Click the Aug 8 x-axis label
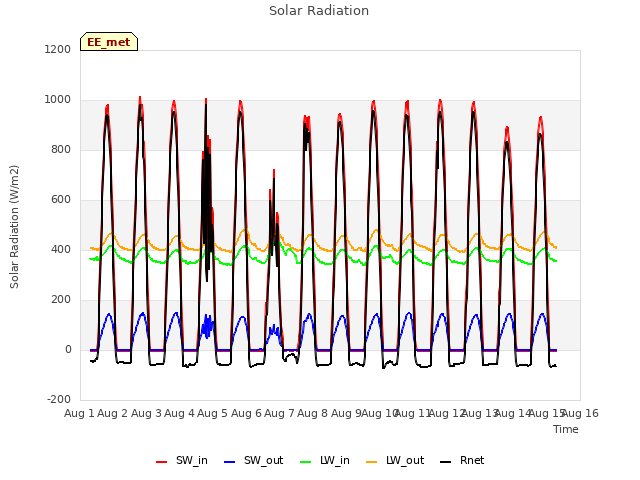The height and width of the screenshot is (480, 640). click(x=312, y=413)
